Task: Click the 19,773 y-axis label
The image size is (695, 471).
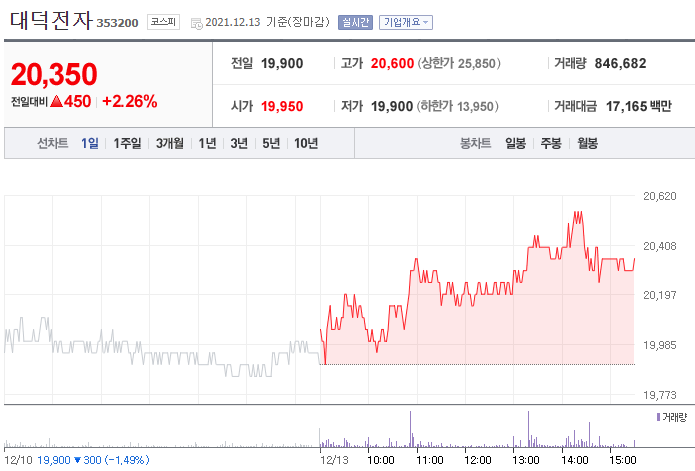Action: [660, 394]
